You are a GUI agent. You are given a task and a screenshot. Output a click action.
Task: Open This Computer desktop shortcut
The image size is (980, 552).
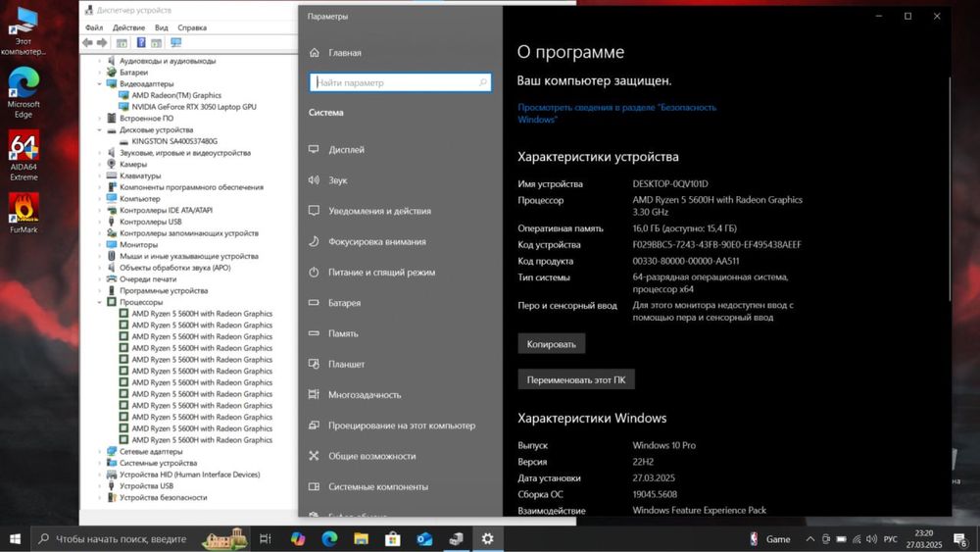(x=24, y=30)
